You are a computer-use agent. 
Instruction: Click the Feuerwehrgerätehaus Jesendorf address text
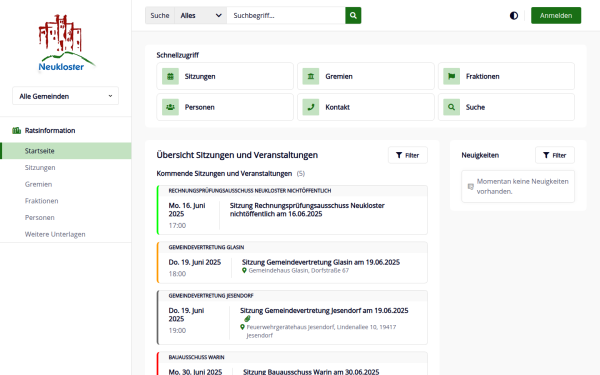pos(321,331)
